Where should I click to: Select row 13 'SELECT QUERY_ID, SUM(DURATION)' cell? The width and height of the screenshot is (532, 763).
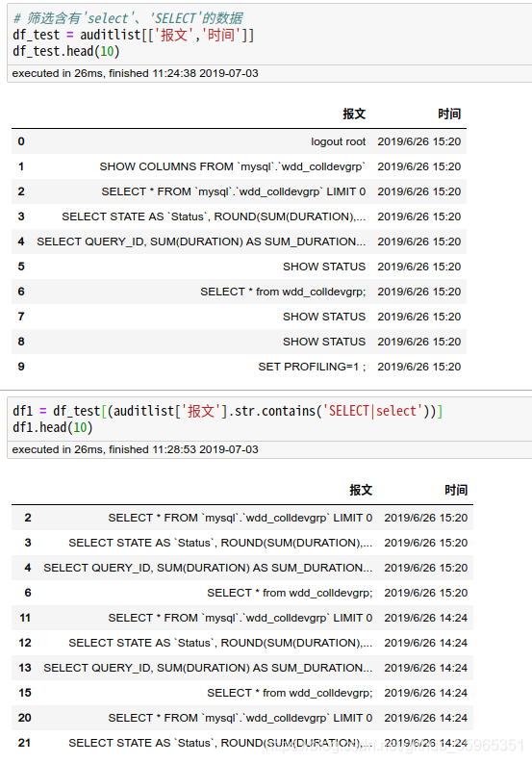coord(208,668)
